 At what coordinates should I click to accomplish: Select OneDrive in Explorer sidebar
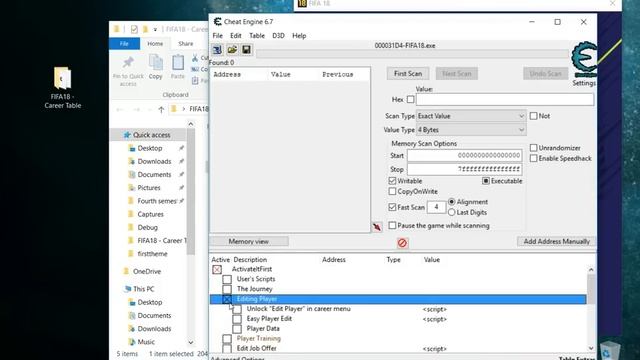pos(147,271)
